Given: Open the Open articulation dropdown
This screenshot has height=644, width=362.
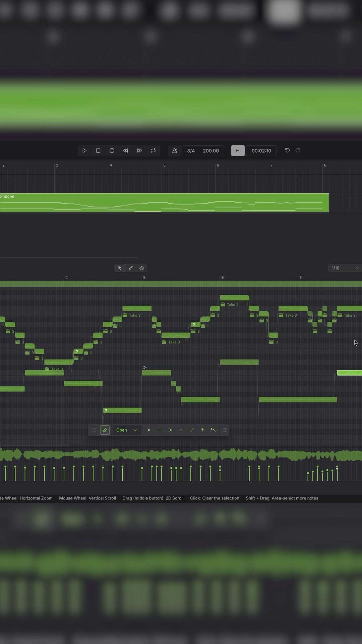Looking at the screenshot, I should (x=126, y=430).
